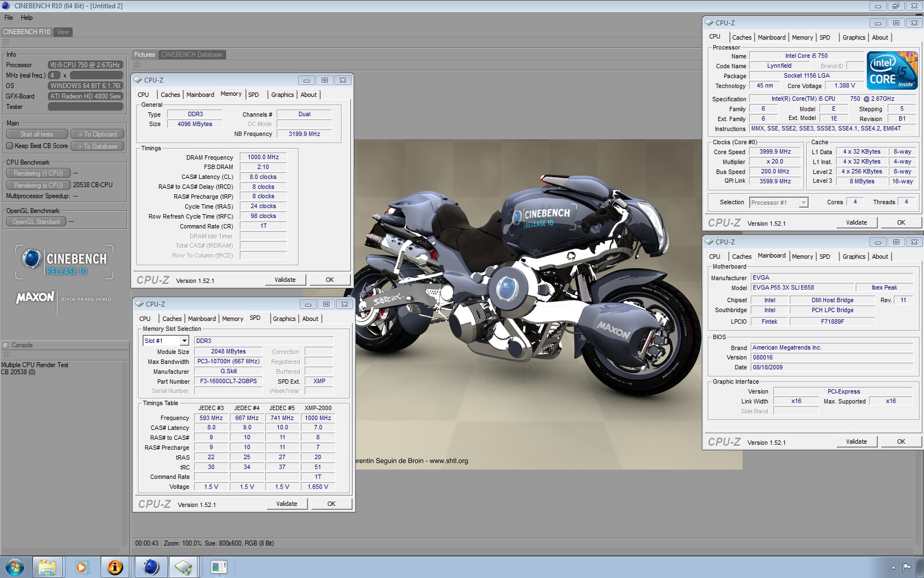Toggle the Console panel checkbox

pos(6,345)
